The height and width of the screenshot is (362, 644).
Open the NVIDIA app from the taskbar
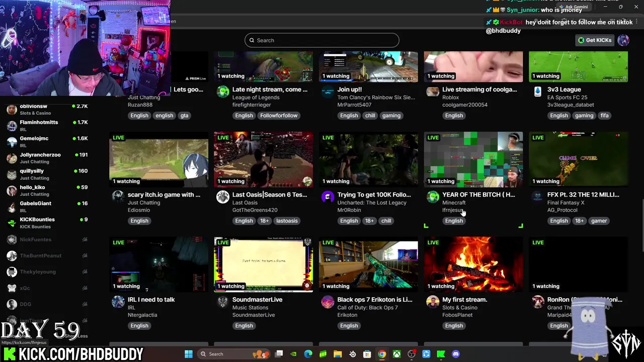[x=294, y=354]
